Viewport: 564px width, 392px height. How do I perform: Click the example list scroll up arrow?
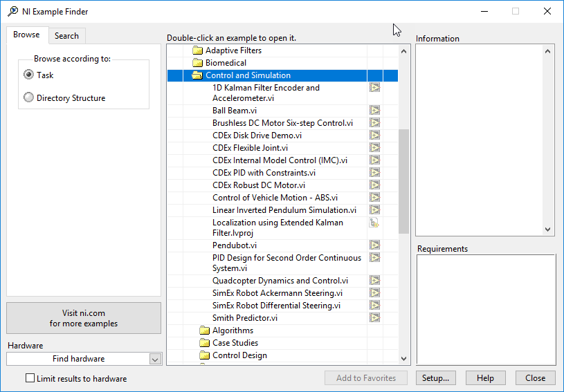point(403,51)
